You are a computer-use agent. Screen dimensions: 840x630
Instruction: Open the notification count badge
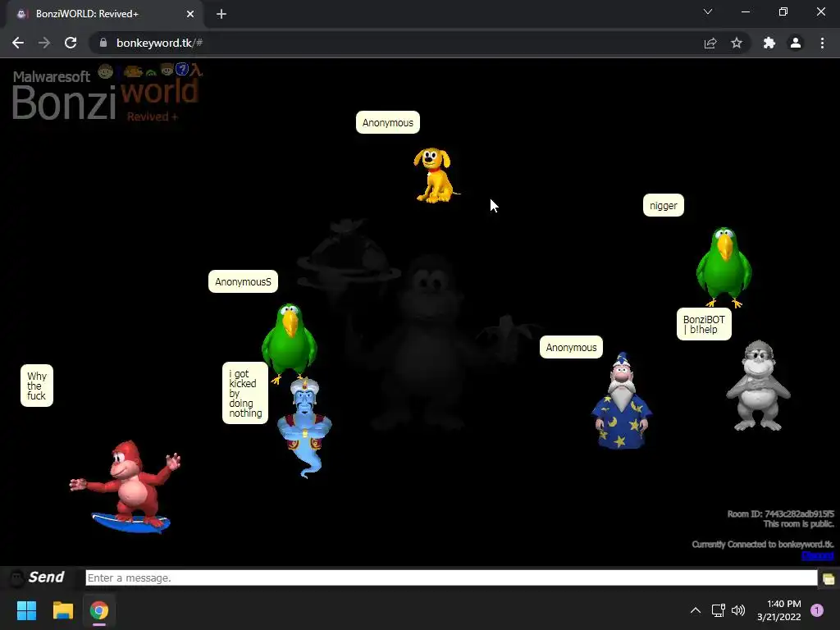(816, 610)
